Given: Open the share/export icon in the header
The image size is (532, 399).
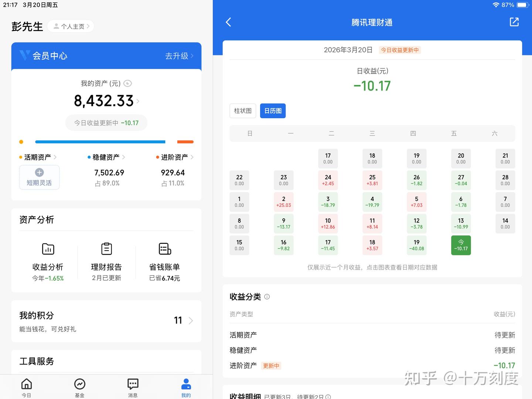Looking at the screenshot, I should 514,22.
